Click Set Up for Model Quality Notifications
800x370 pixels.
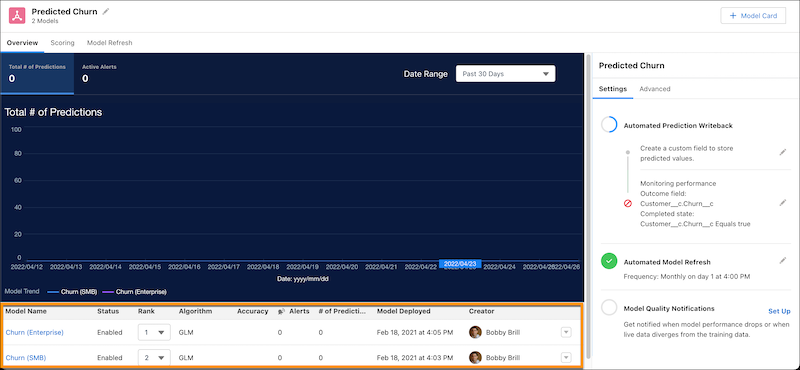tap(779, 311)
